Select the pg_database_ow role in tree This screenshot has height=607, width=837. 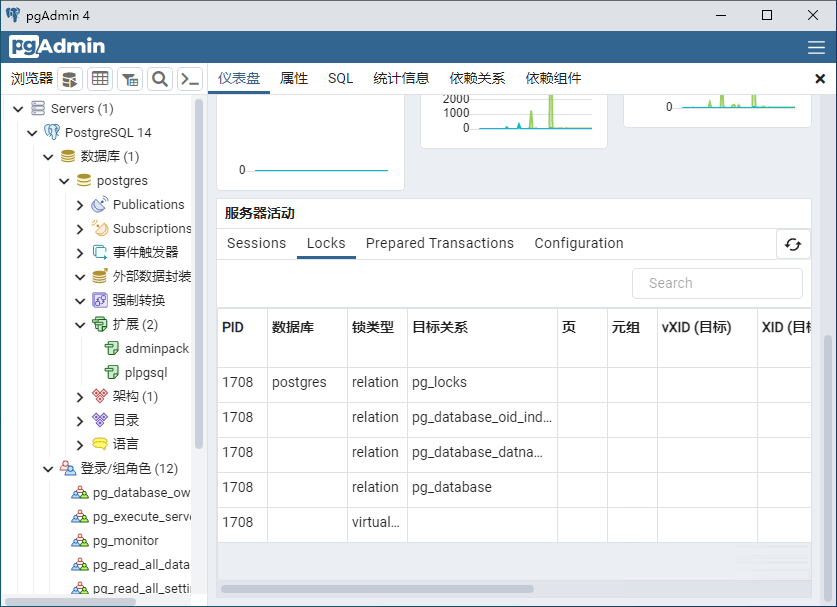[141, 493]
